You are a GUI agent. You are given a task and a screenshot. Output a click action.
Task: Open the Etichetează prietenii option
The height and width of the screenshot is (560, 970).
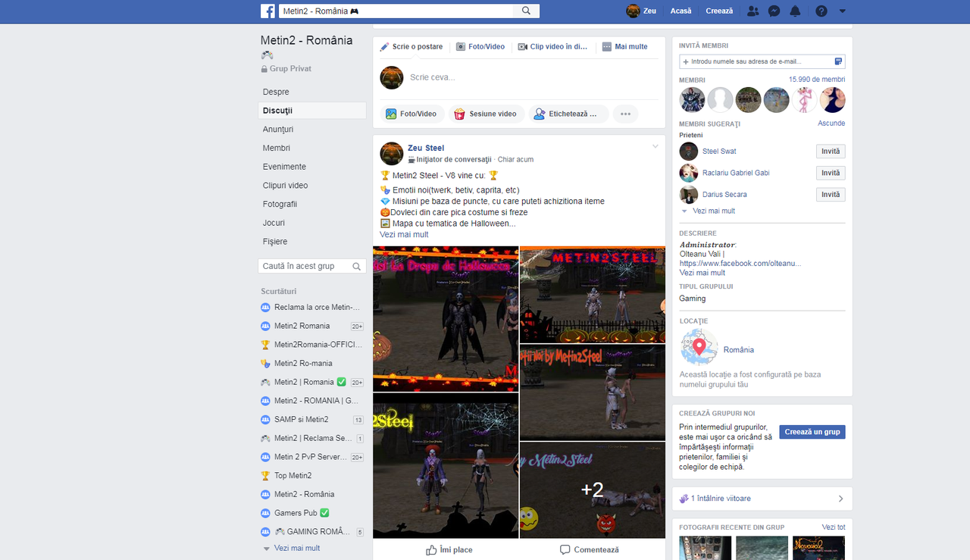point(568,113)
